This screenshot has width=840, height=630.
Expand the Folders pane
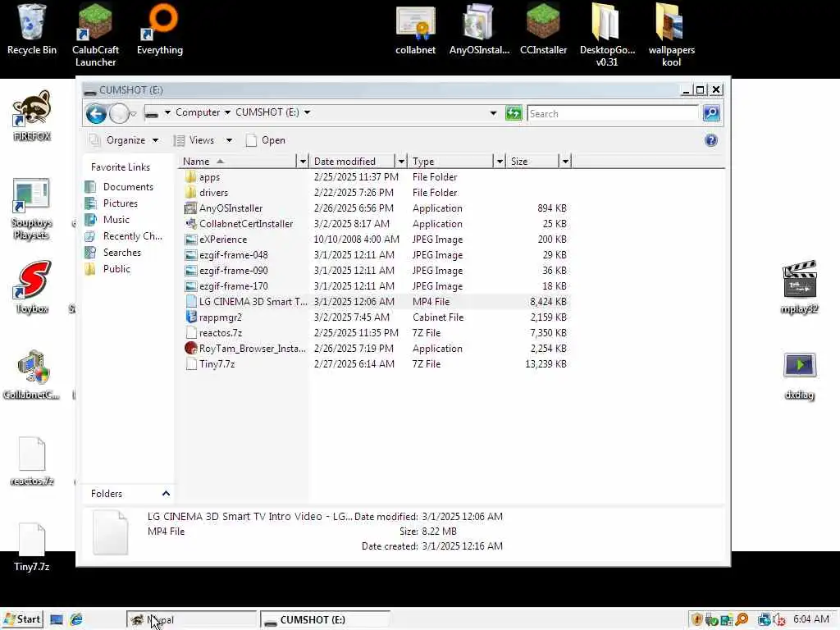166,493
